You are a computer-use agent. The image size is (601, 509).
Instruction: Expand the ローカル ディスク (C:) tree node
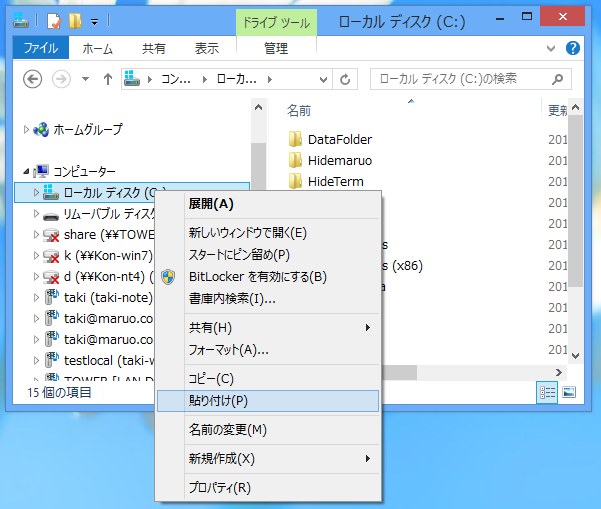(x=36, y=192)
